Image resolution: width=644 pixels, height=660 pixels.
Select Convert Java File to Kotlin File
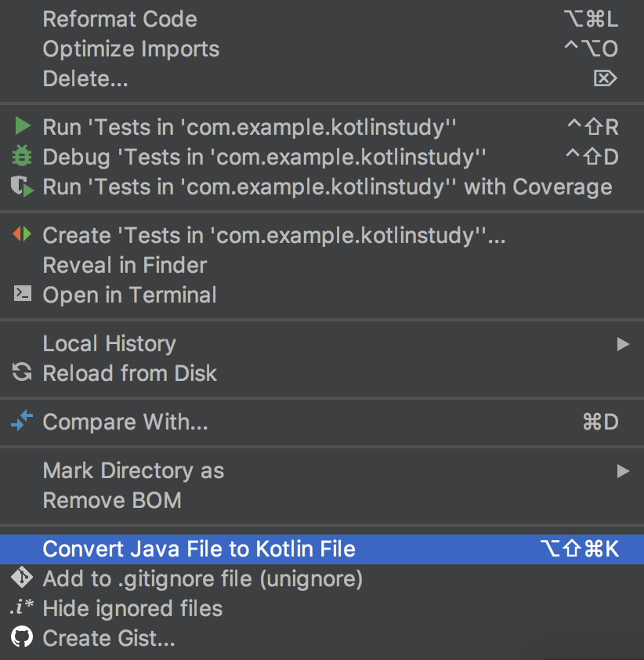point(322,549)
